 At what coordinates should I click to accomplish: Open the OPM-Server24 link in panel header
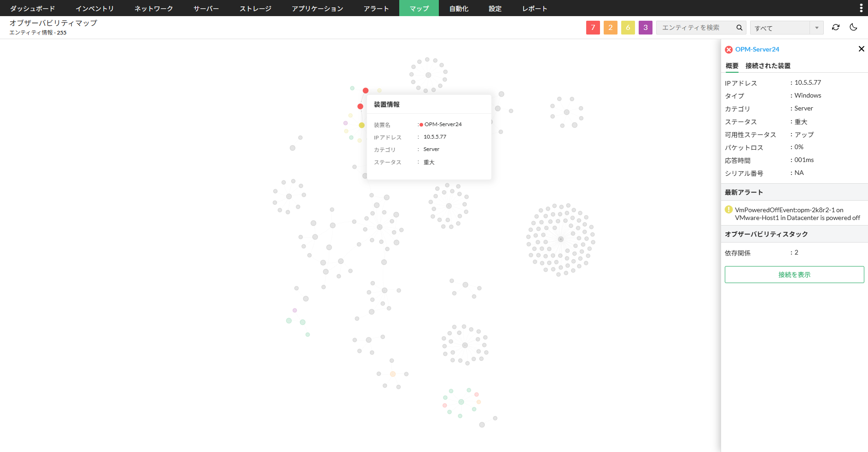[x=757, y=49]
